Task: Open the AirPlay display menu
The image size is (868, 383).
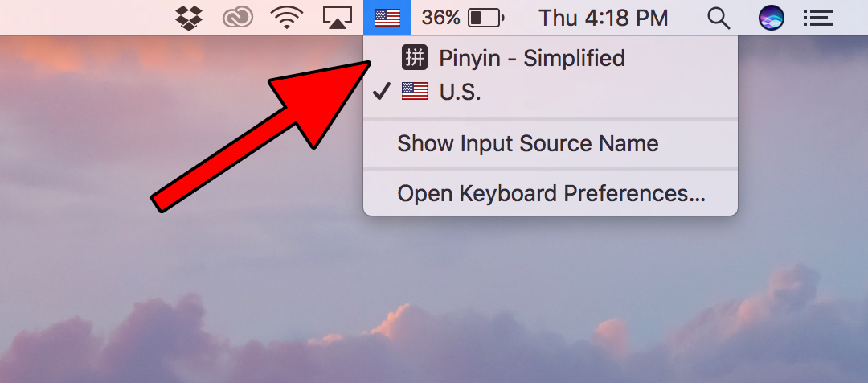Action: point(338,18)
